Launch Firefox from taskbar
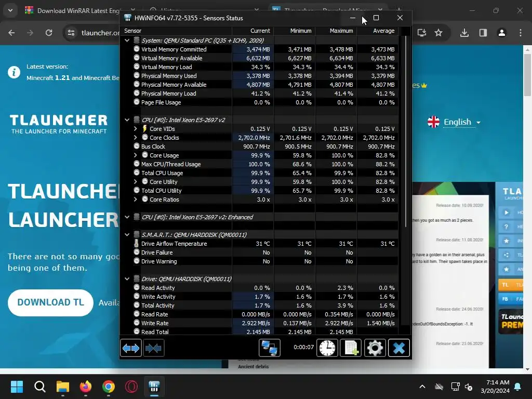 click(x=86, y=387)
